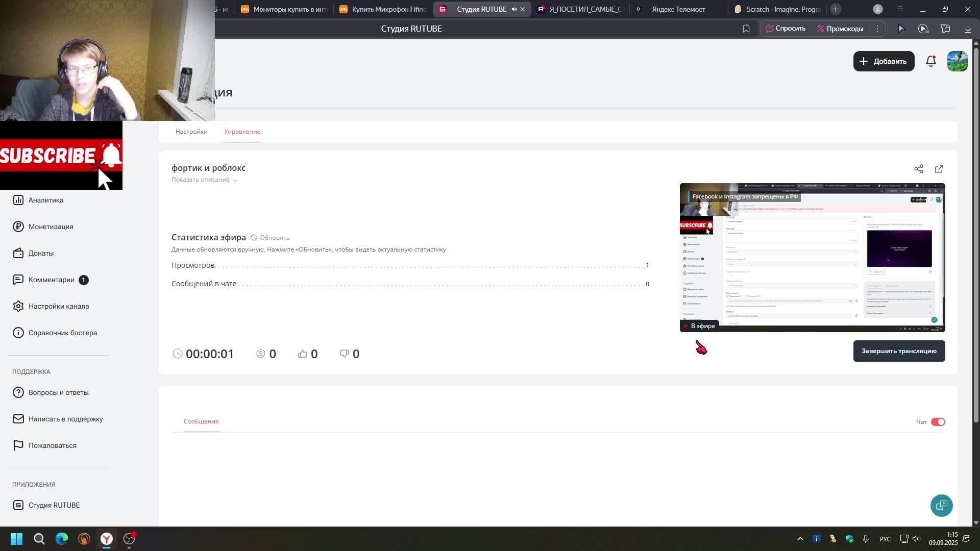Click the bookmark icon in address bar
This screenshot has width=980, height=551.
[x=746, y=29]
